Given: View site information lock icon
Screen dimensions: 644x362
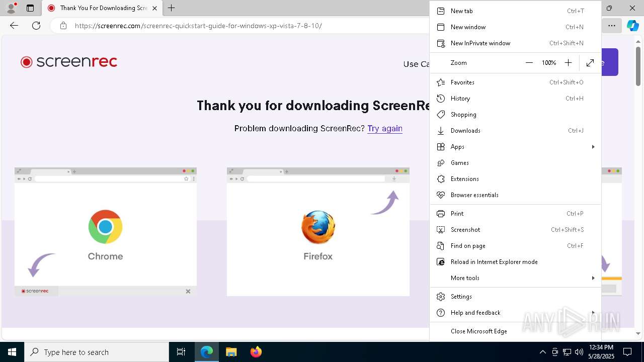Looking at the screenshot, I should [63, 26].
